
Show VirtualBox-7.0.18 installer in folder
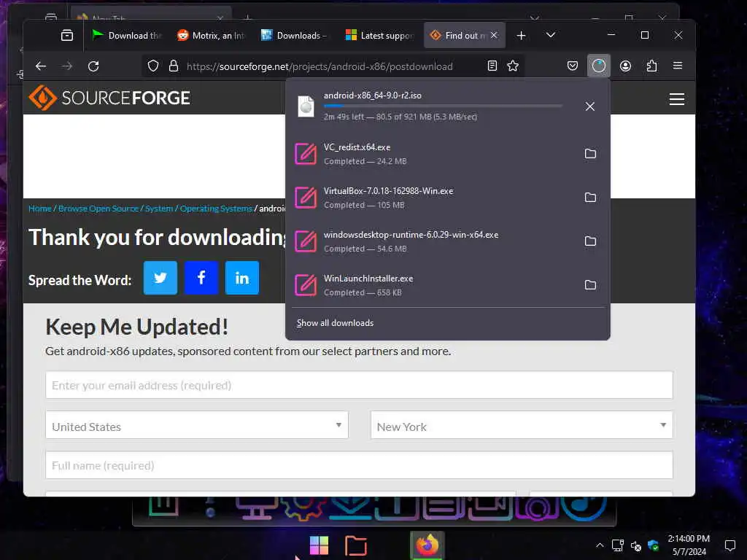pos(590,197)
